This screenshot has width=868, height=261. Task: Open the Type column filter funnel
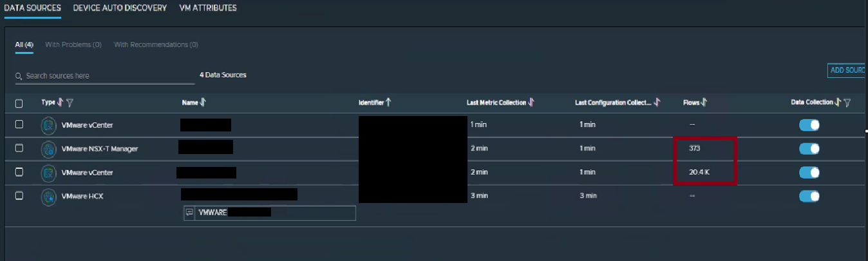[x=70, y=102]
